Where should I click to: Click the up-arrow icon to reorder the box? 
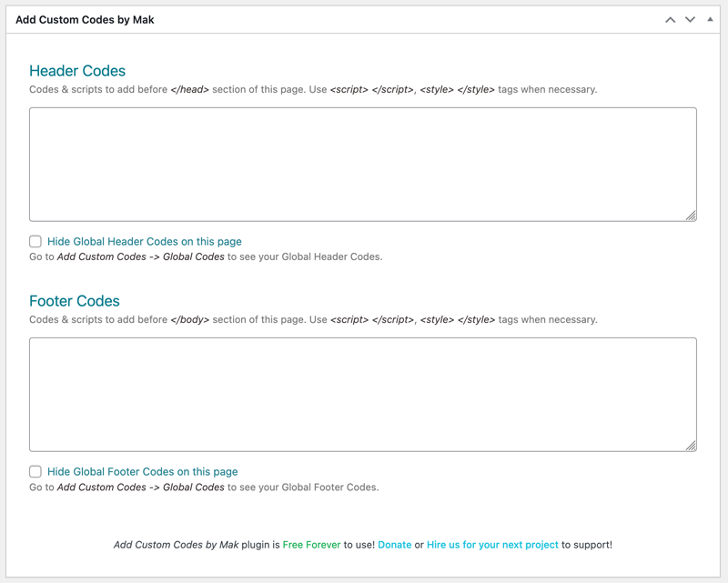coord(671,17)
